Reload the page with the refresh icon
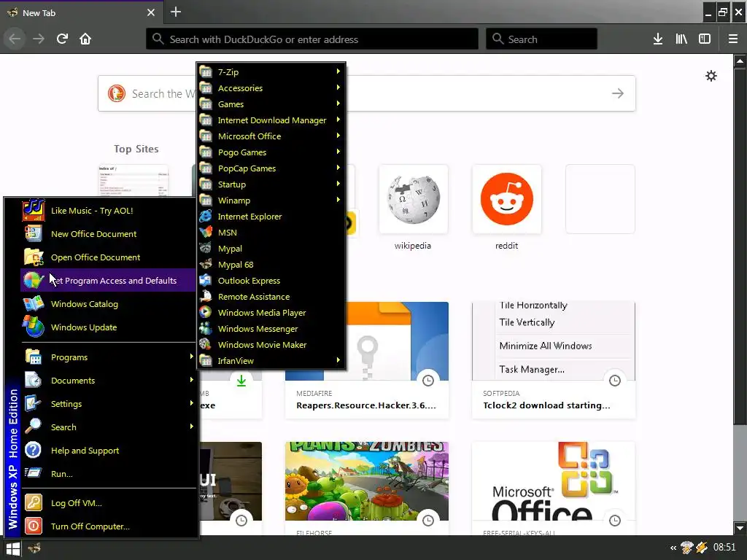This screenshot has height=560, width=747. coord(62,39)
